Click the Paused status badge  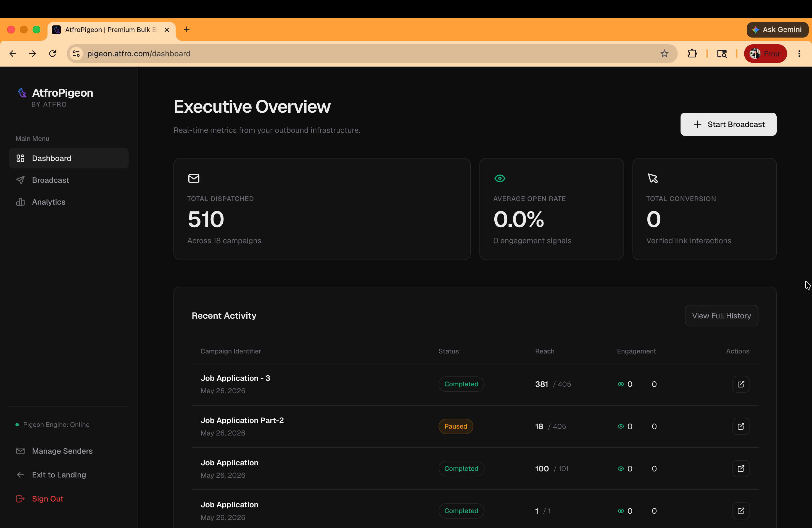pos(456,426)
